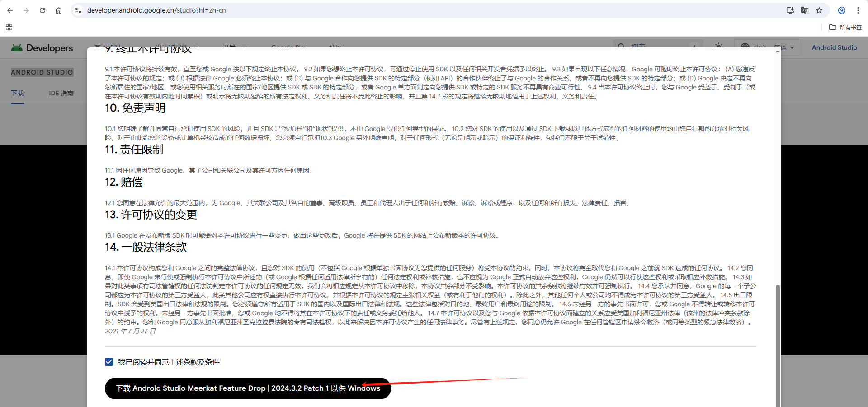Click the '13. 许可协议的变更' heading

[151, 215]
